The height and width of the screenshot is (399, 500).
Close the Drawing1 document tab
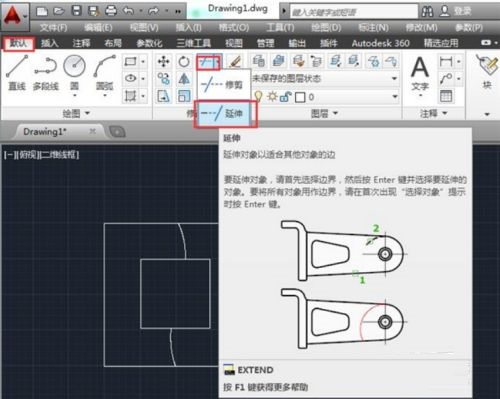93,131
